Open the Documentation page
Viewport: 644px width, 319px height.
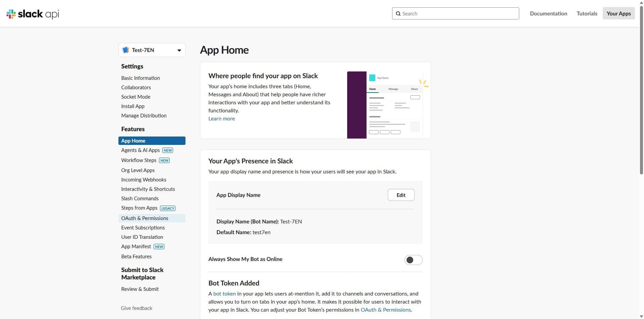pos(548,13)
